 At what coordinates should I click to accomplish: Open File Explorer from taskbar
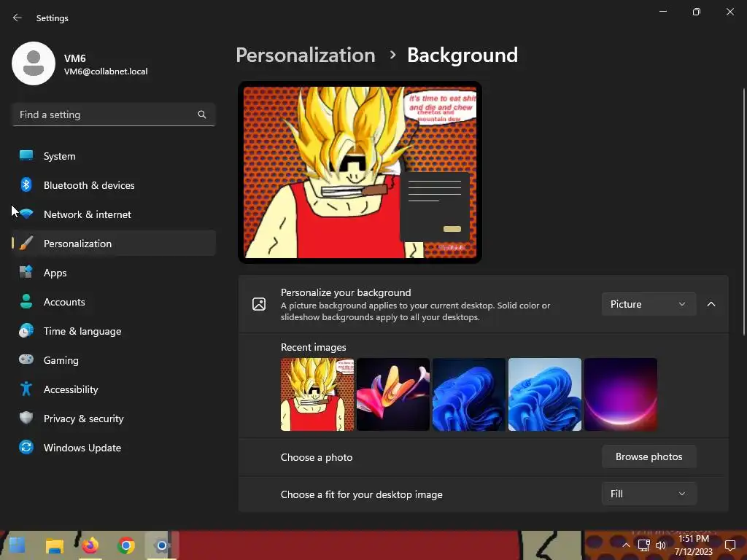(54, 545)
